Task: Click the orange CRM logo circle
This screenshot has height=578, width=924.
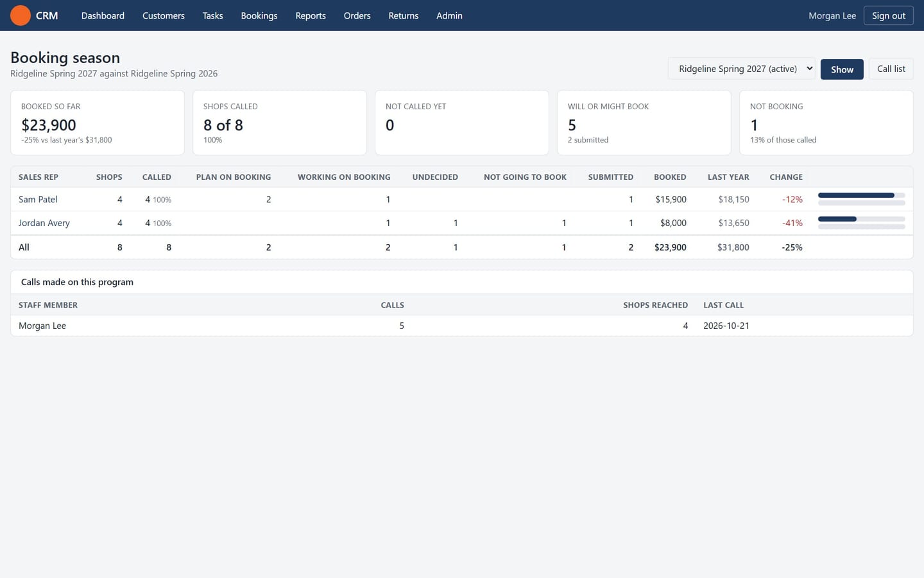Action: [21, 15]
